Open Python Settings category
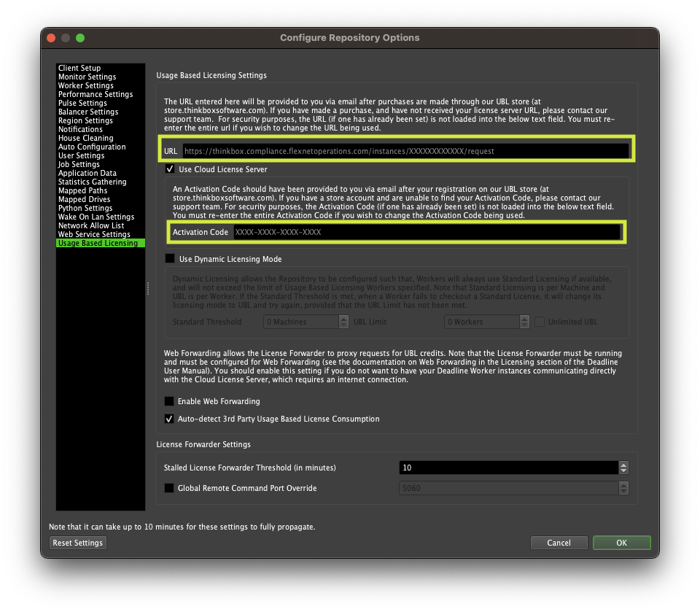 (101, 208)
